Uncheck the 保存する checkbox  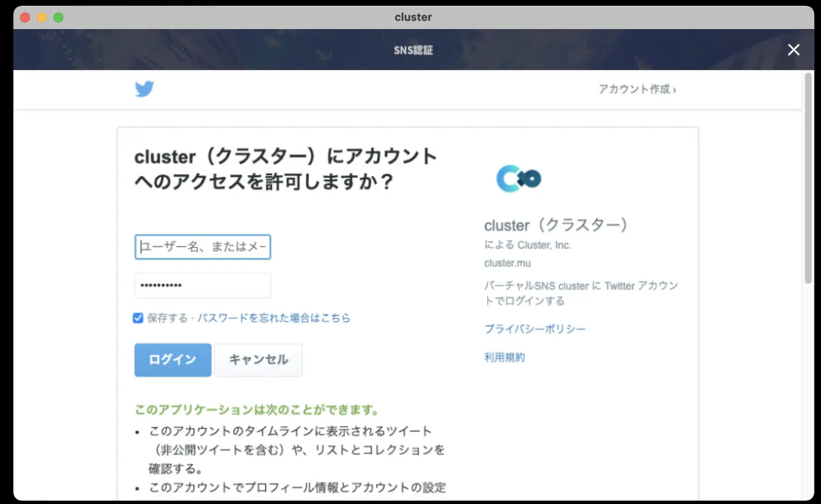click(138, 318)
